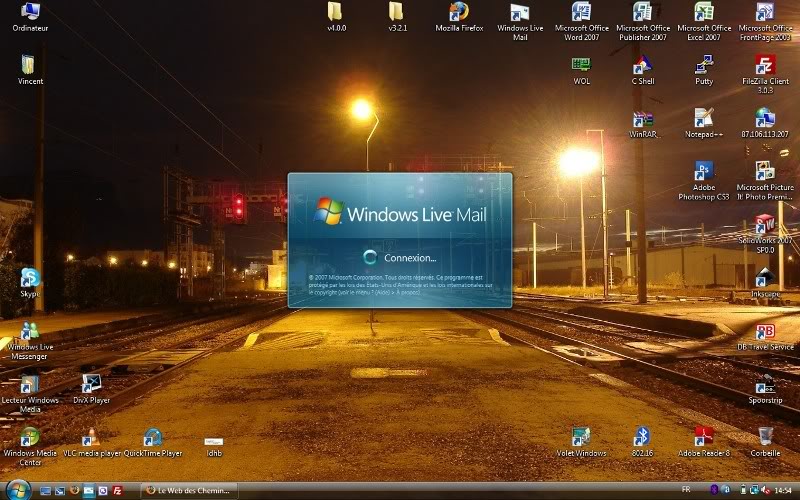Click the muted volume tray icon
Image resolution: width=800 pixels, height=500 pixels.
(x=765, y=490)
